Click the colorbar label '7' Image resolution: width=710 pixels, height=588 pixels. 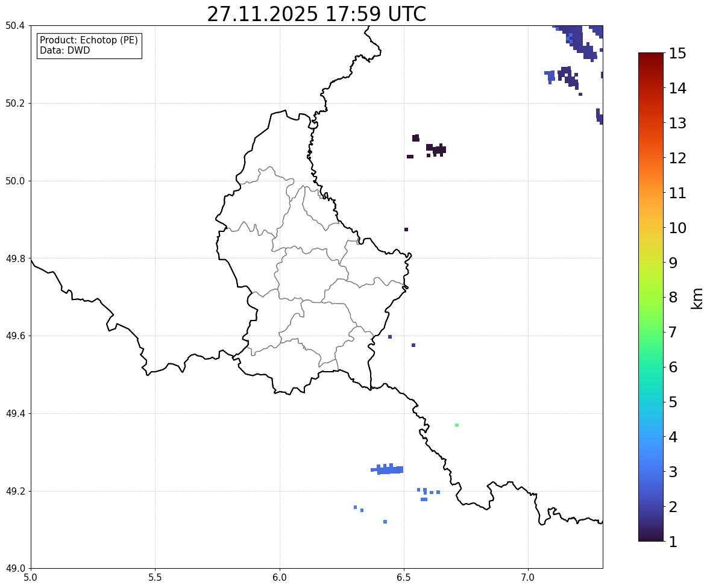pyautogui.click(x=673, y=332)
